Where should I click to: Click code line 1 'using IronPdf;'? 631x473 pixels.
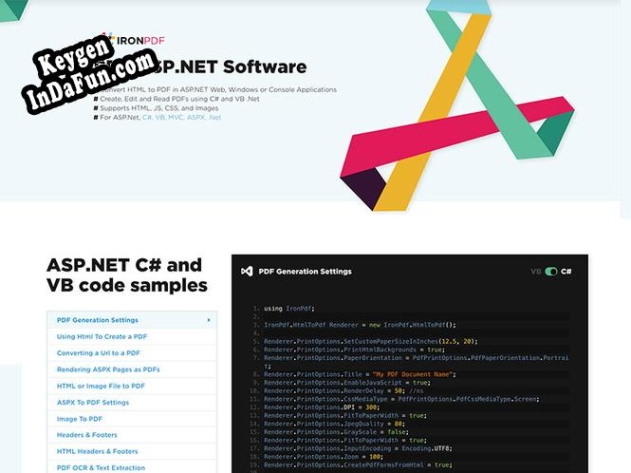click(x=289, y=309)
